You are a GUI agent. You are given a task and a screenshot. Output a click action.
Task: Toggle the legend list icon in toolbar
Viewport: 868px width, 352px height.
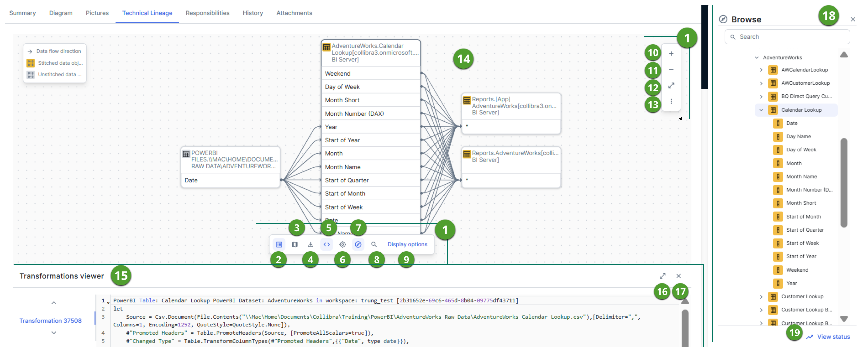[279, 244]
